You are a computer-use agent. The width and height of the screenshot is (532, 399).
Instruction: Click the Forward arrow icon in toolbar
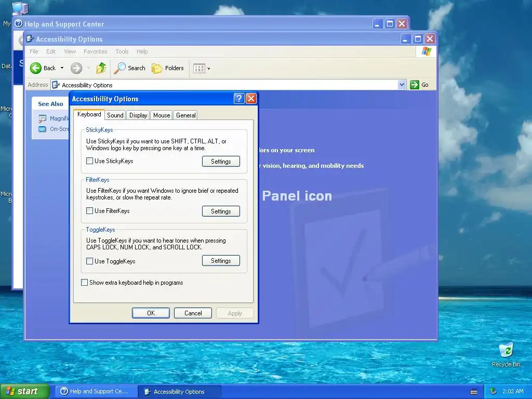pos(76,68)
